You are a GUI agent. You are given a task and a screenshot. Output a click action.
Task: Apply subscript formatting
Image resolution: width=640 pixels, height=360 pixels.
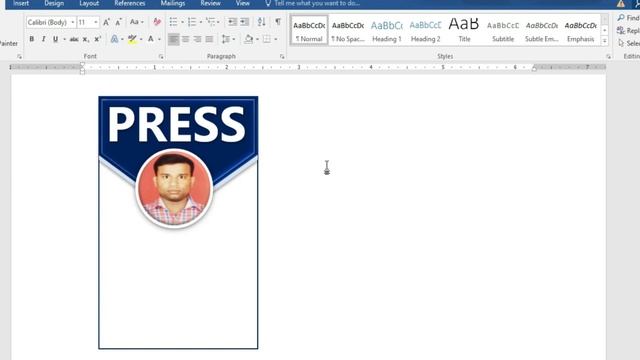coord(86,39)
